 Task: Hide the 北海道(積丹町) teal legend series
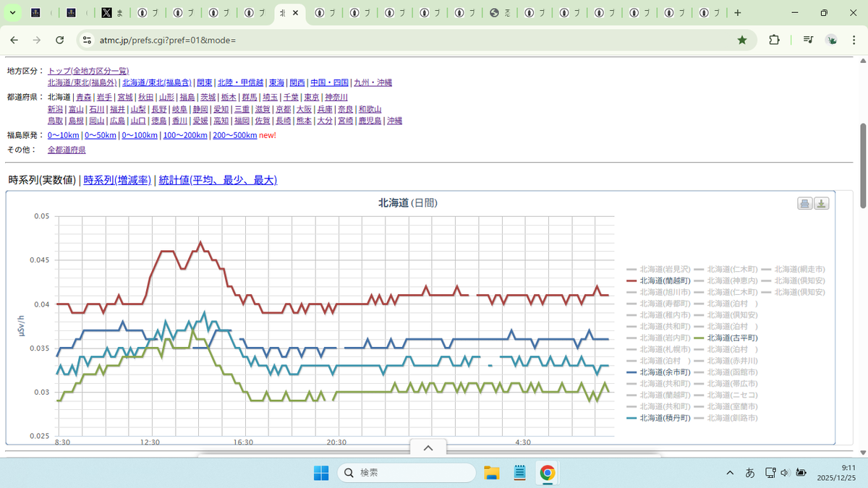pos(658,419)
